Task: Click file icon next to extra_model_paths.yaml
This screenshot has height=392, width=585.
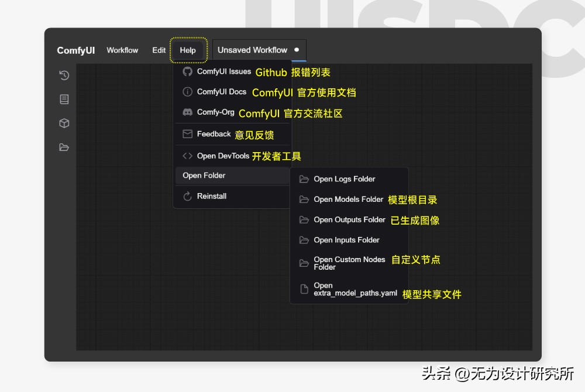Action: (304, 289)
